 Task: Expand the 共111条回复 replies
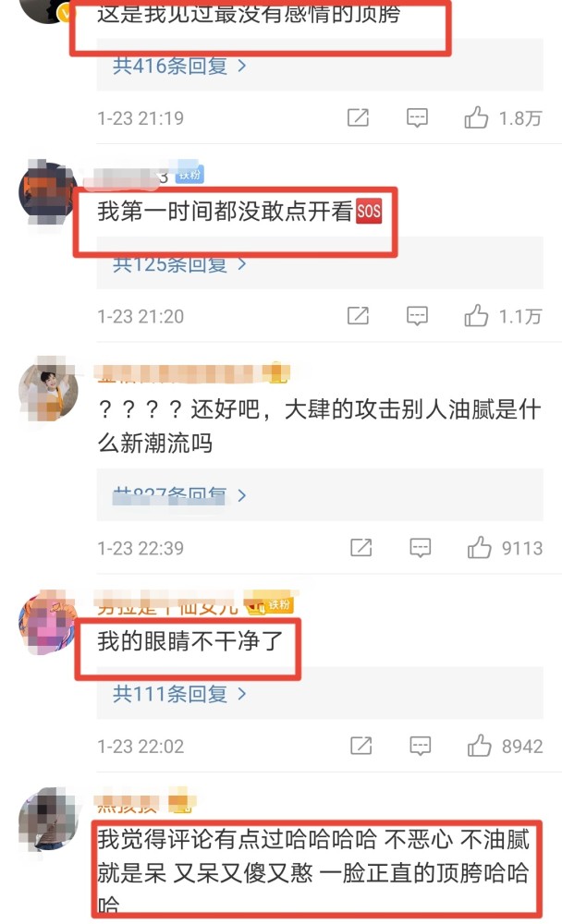pos(179,694)
